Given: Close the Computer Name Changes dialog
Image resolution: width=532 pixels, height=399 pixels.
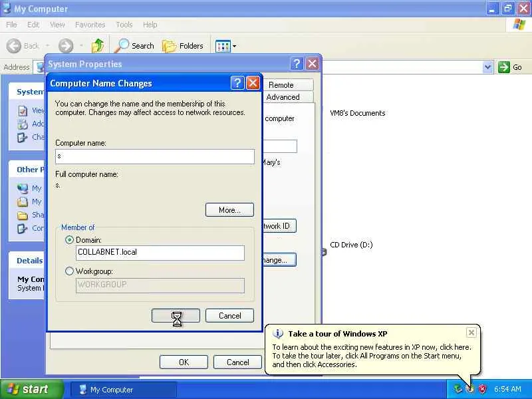Looking at the screenshot, I should click(x=253, y=82).
